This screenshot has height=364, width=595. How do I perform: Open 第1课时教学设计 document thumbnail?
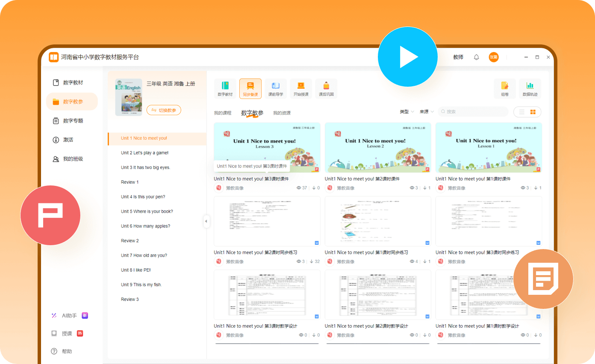click(x=489, y=295)
